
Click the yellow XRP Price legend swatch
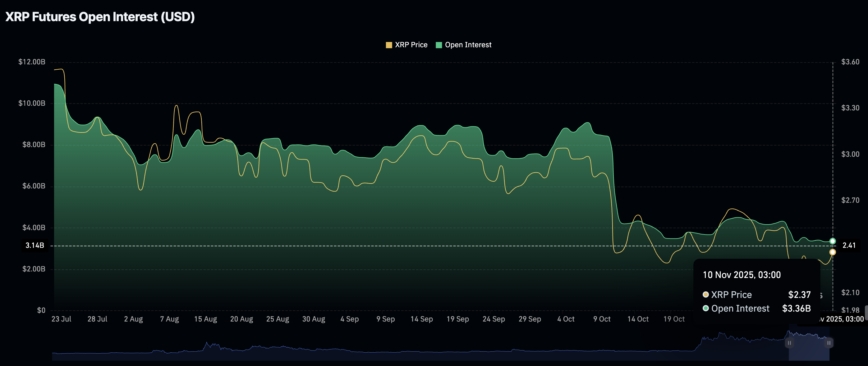pyautogui.click(x=389, y=45)
